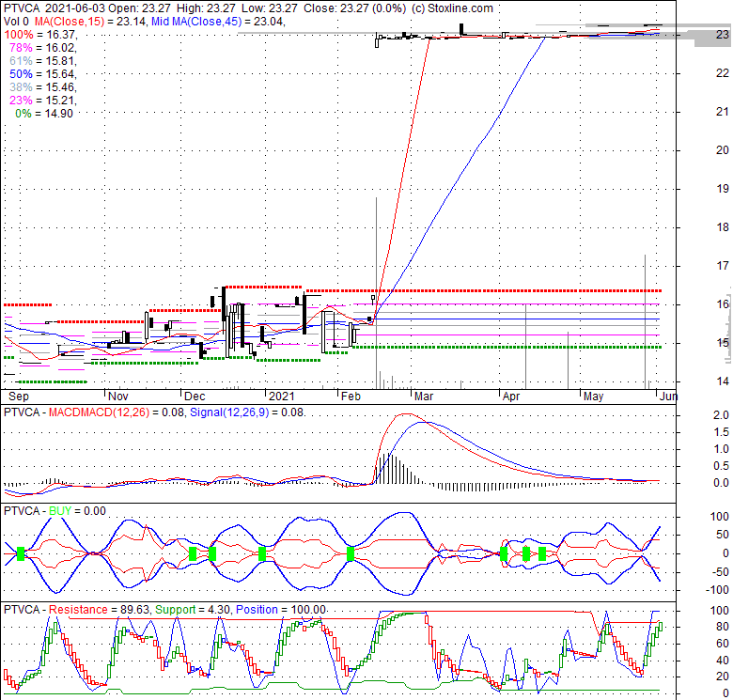Click the Sep label on time axis
The width and height of the screenshot is (733, 700).
(x=19, y=397)
